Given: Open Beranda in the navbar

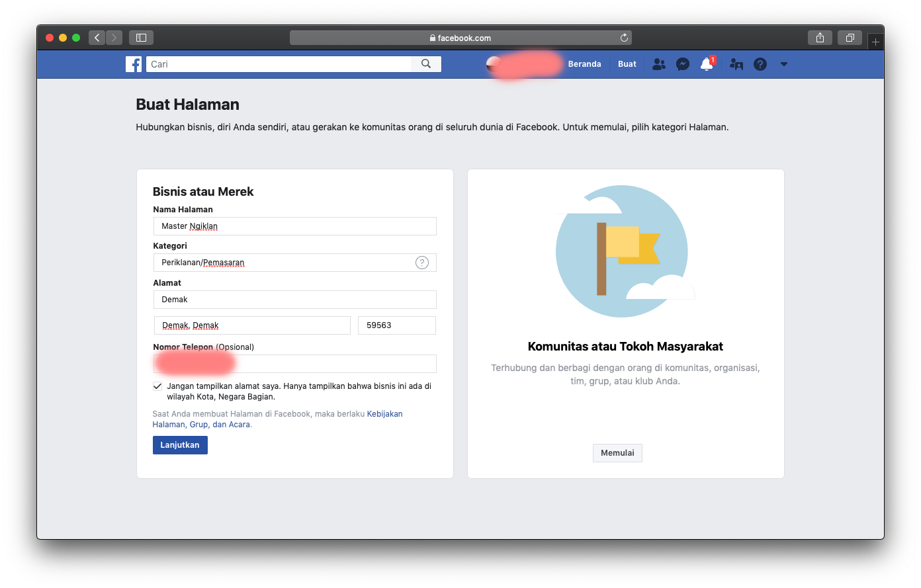Looking at the screenshot, I should coord(585,64).
